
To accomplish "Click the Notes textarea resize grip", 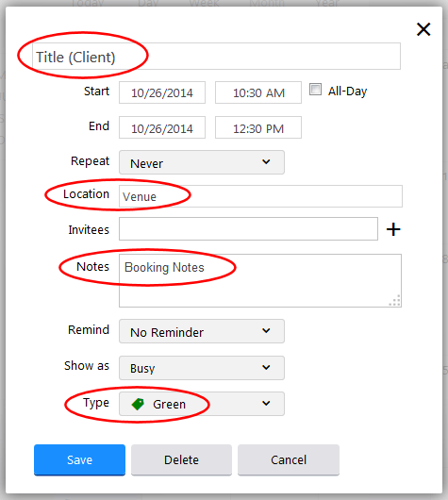I will point(395,301).
